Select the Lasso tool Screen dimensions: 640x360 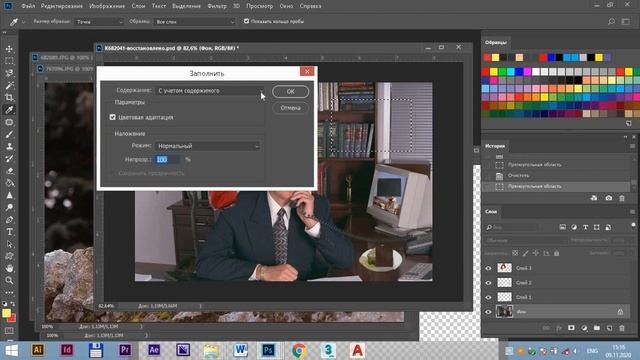(x=9, y=73)
